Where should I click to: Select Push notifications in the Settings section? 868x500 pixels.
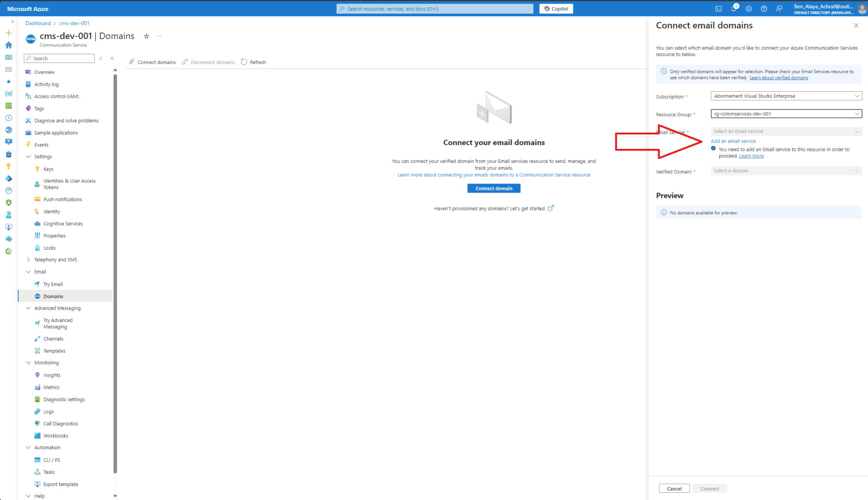[x=62, y=199]
